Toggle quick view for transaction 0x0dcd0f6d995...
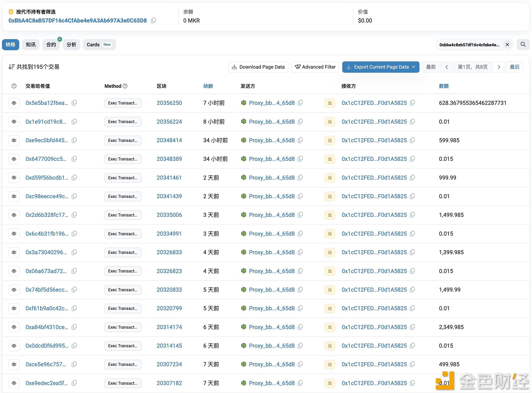 point(14,346)
